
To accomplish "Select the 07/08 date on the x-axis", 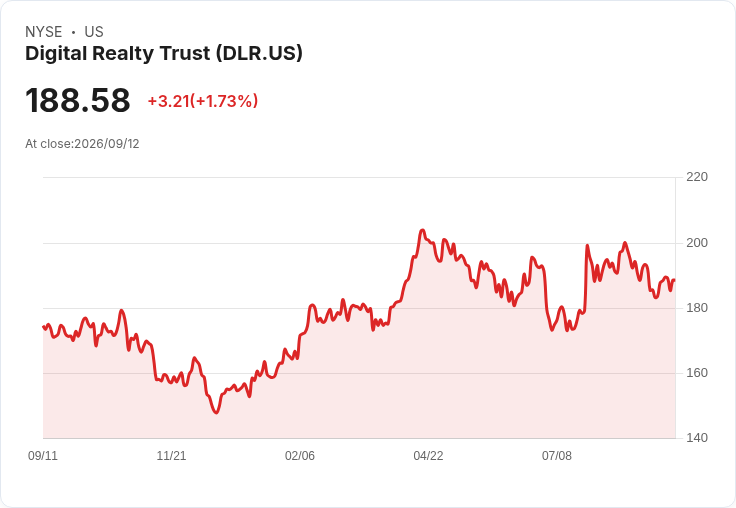I will click(x=557, y=455).
